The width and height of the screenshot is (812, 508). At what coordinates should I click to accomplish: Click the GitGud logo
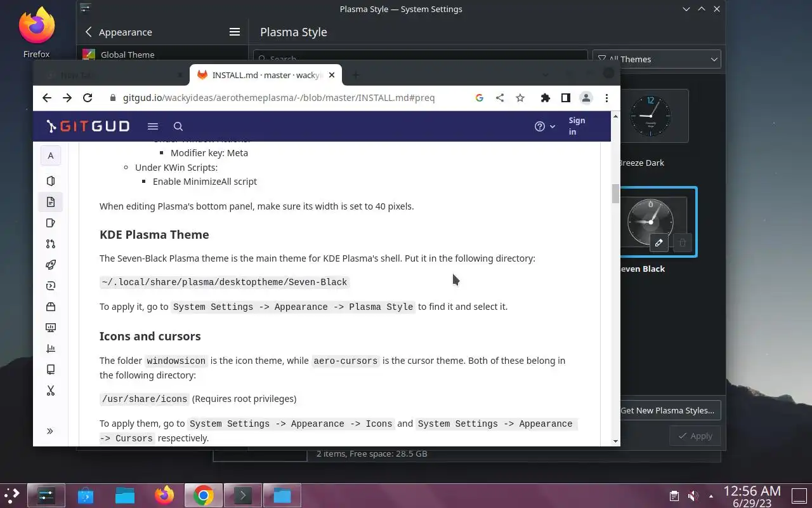88,126
